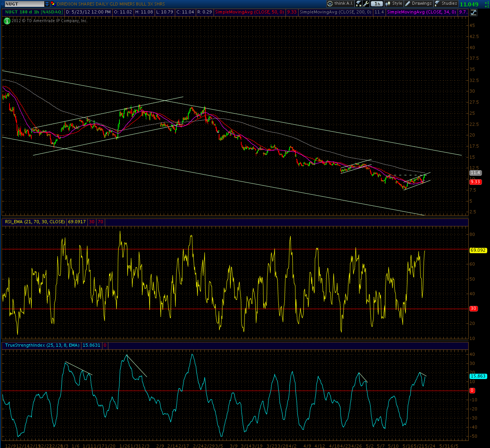490x448 pixels.
Task: Click the red 0 TSI level bubble
Action: click(x=472, y=391)
